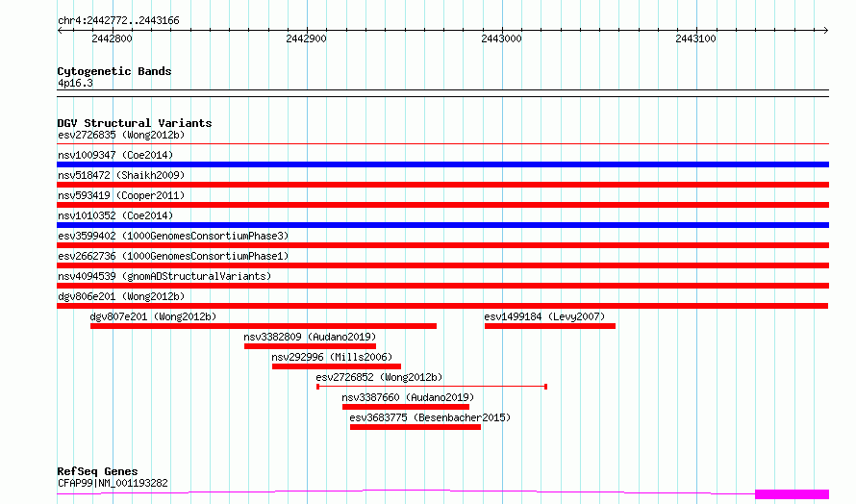The height and width of the screenshot is (504, 856).
Task: Select the 4p16.3 band label
Action: click(x=75, y=83)
